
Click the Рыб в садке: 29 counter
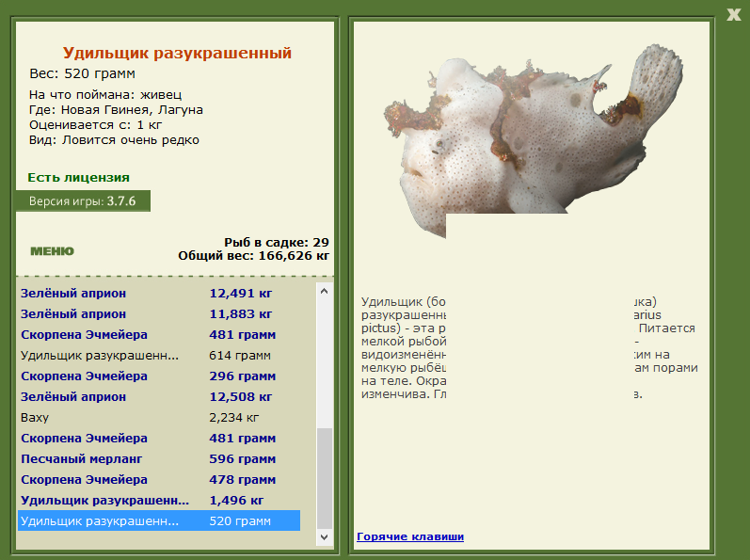tap(277, 243)
